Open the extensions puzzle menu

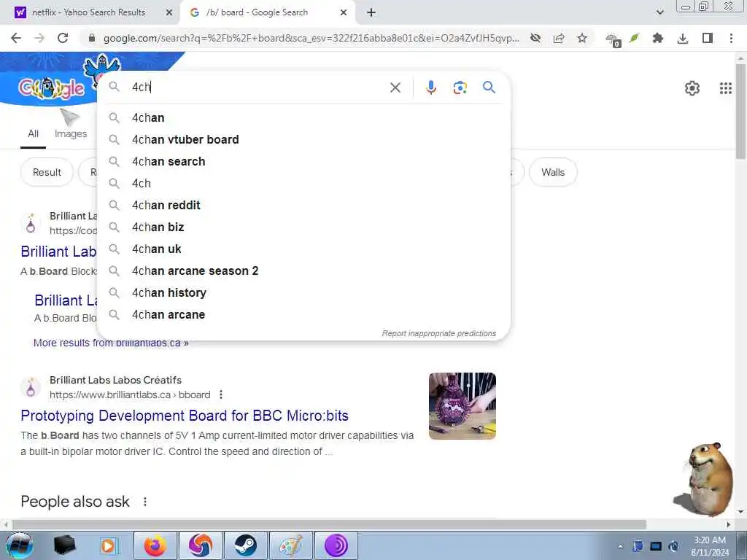click(658, 38)
